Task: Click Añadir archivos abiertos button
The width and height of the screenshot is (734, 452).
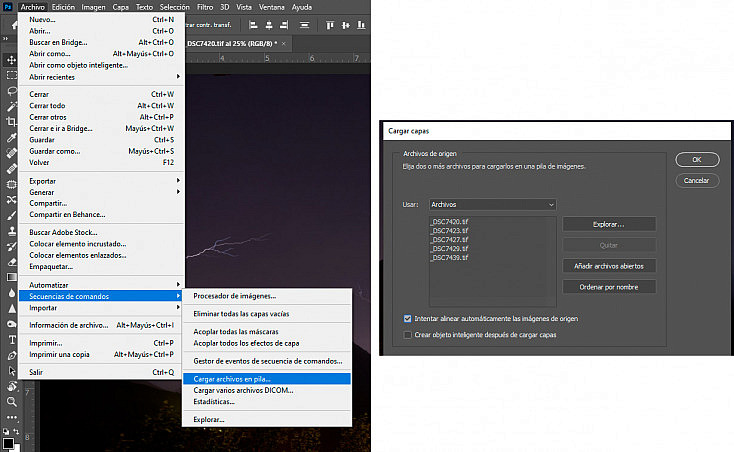Action: point(609,266)
